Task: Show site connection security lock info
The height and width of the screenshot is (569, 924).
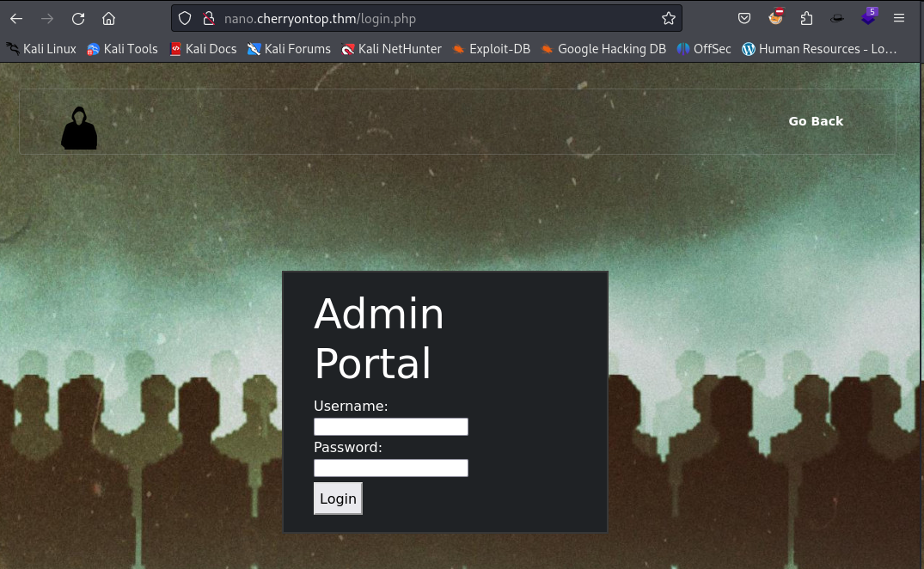Action: (207, 18)
